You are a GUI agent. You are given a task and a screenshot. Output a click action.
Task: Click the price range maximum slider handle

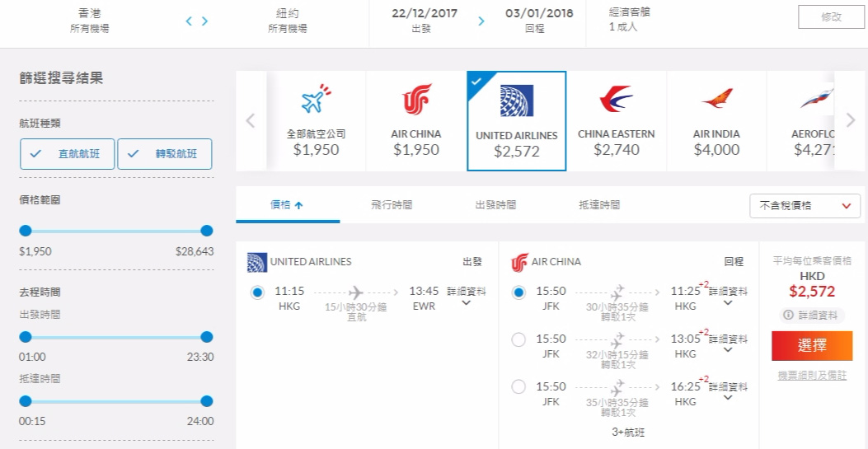pos(206,231)
